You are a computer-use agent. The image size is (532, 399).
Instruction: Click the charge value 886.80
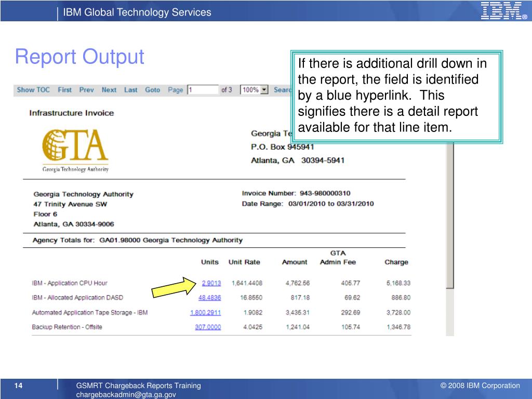tap(401, 298)
